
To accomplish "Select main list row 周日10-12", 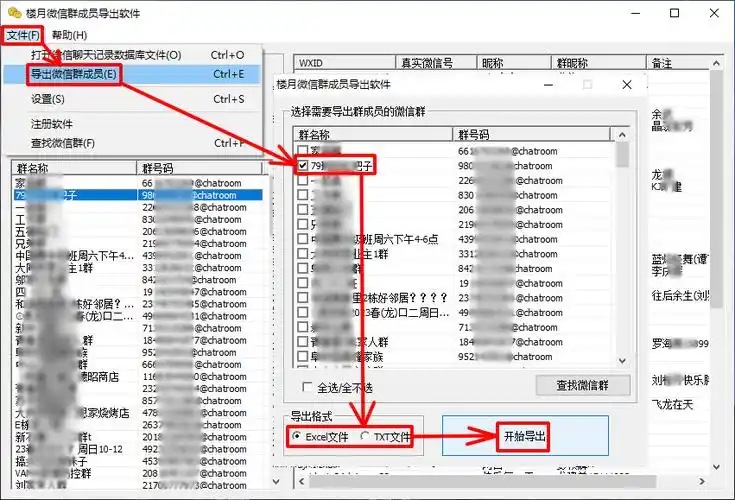I will pos(138,449).
